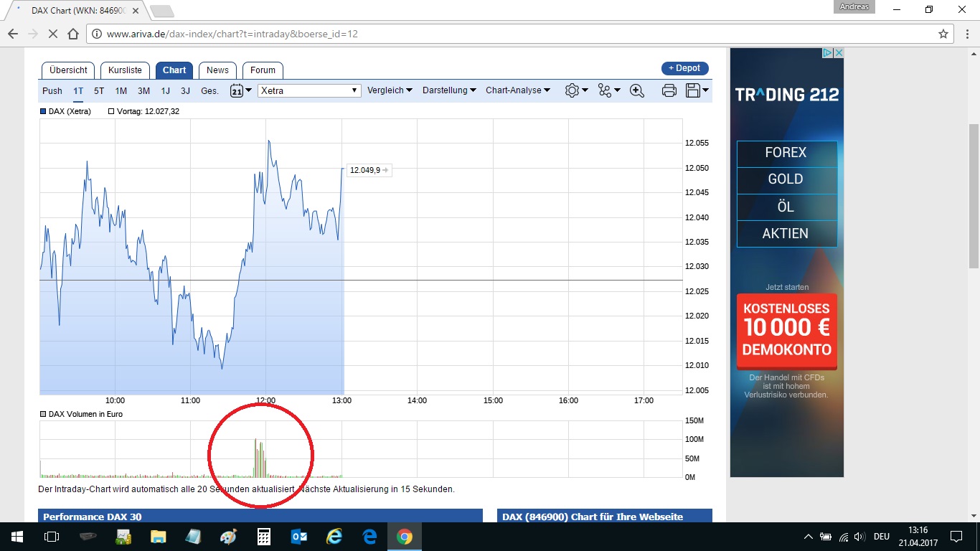Open the Forum tab
The width and height of the screenshot is (980, 551).
pos(263,70)
